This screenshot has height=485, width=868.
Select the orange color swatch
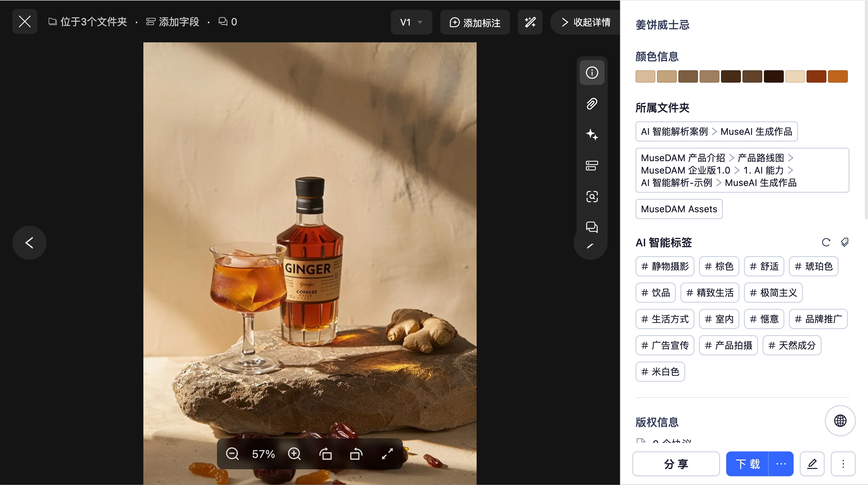coord(838,76)
